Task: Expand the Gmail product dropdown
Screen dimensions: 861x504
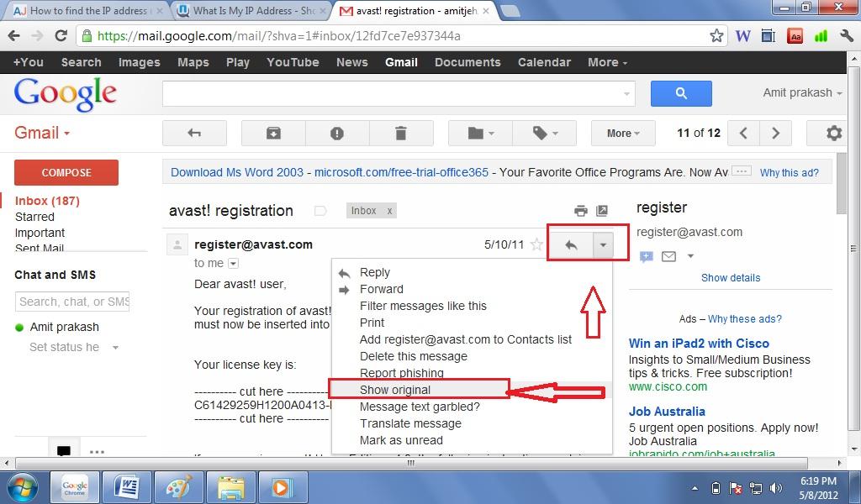Action: tap(42, 133)
